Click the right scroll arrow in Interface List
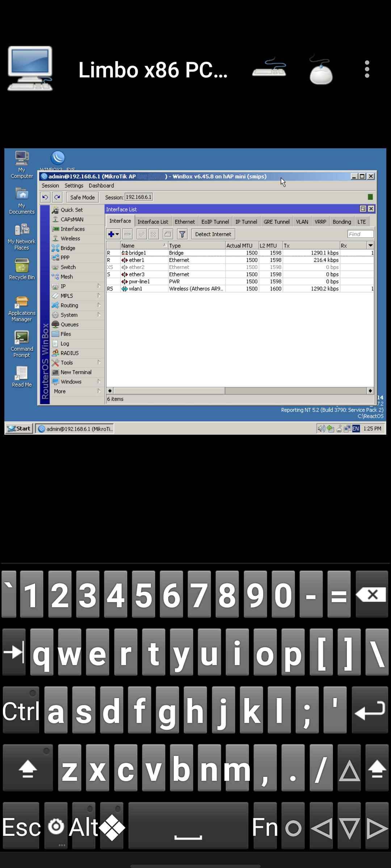The height and width of the screenshot is (868, 391). click(x=370, y=391)
